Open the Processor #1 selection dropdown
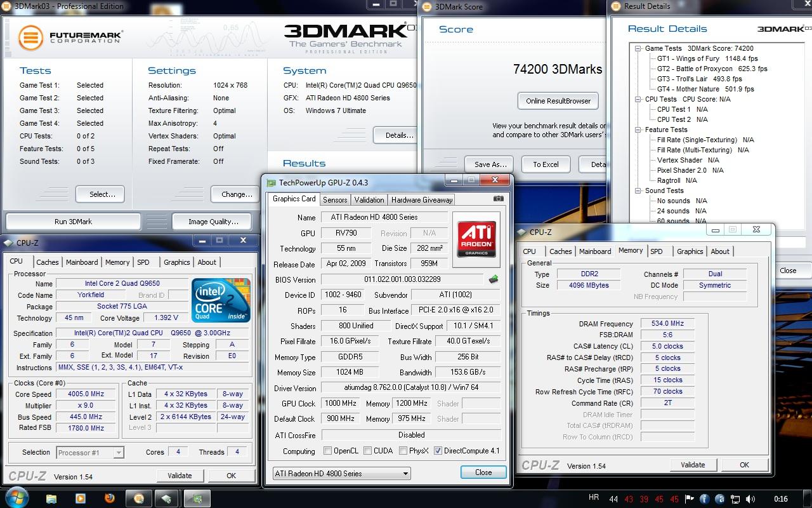812x508 pixels. coord(89,453)
